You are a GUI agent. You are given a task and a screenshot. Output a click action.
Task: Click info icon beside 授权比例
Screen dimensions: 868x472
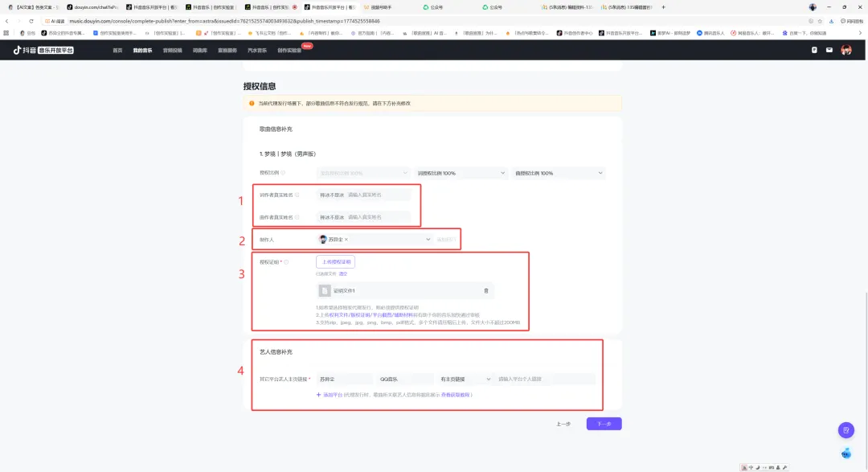click(x=283, y=173)
